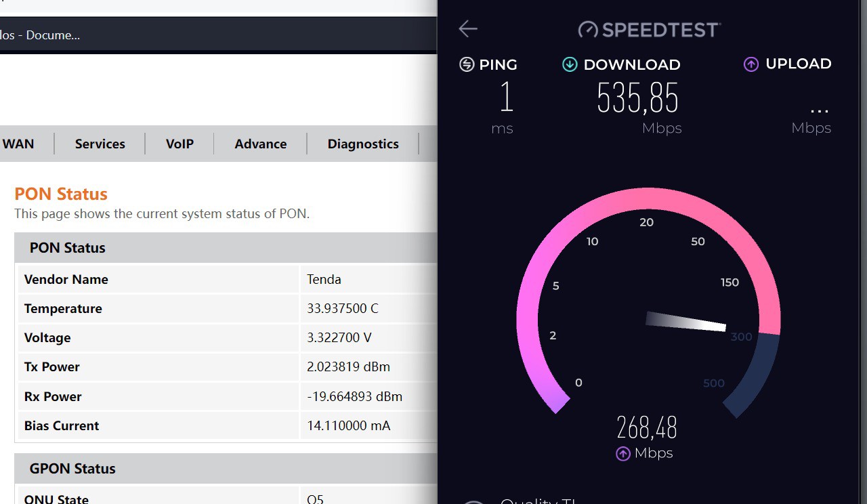Click the Upload arrow icon at top
The width and height of the screenshot is (867, 504).
(751, 64)
